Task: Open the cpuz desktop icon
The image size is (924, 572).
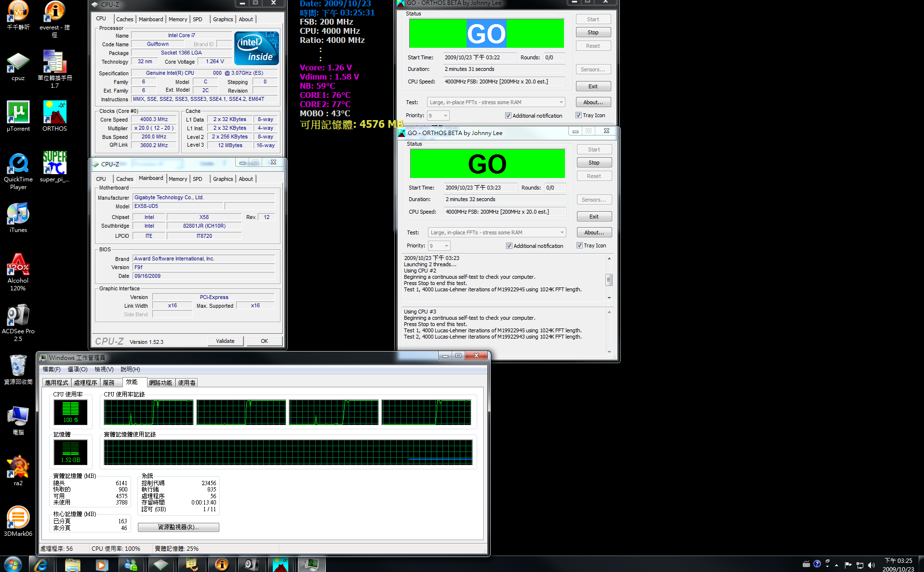Action: 18,67
